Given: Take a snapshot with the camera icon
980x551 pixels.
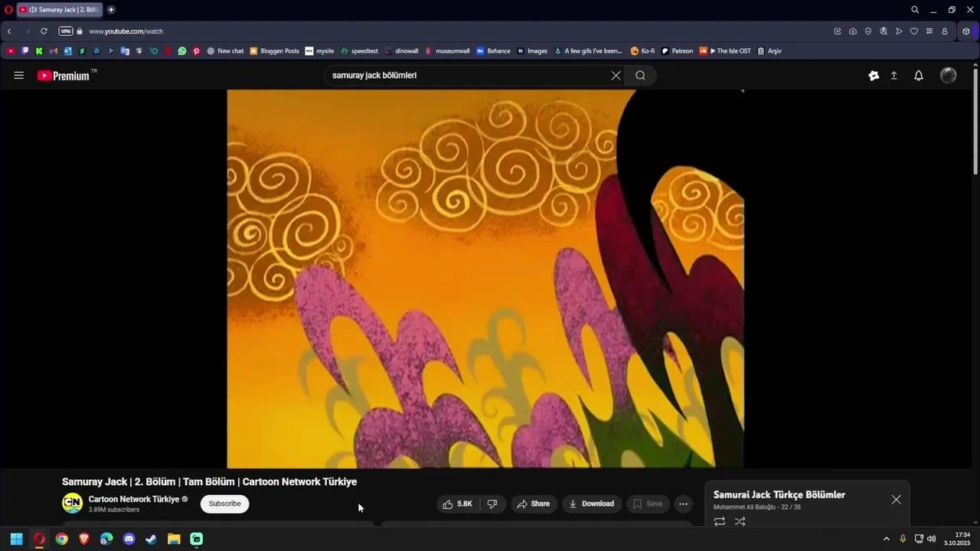Looking at the screenshot, I should [853, 31].
